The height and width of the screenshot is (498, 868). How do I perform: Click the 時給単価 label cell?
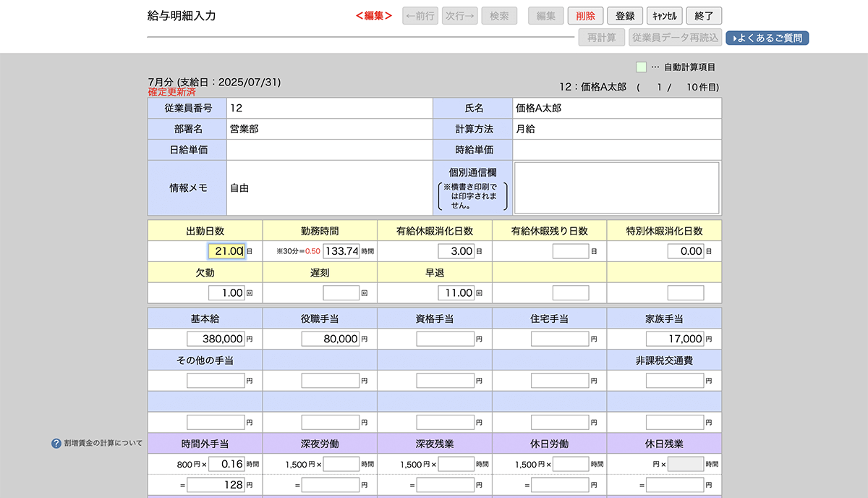[473, 150]
